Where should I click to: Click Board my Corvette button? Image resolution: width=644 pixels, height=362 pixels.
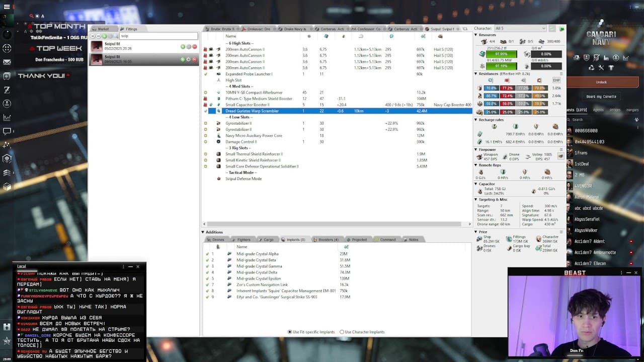(x=601, y=97)
